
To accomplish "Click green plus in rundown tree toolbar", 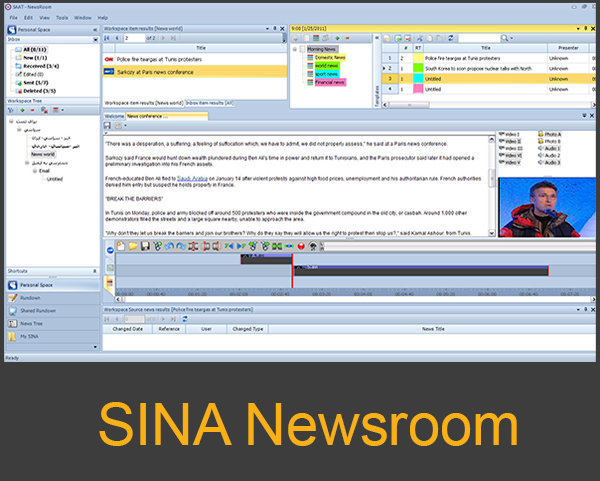I will click(337, 38).
